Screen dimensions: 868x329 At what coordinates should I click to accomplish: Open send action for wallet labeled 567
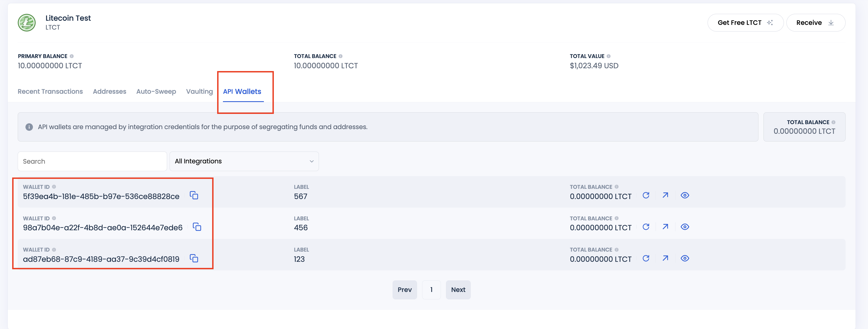click(666, 195)
